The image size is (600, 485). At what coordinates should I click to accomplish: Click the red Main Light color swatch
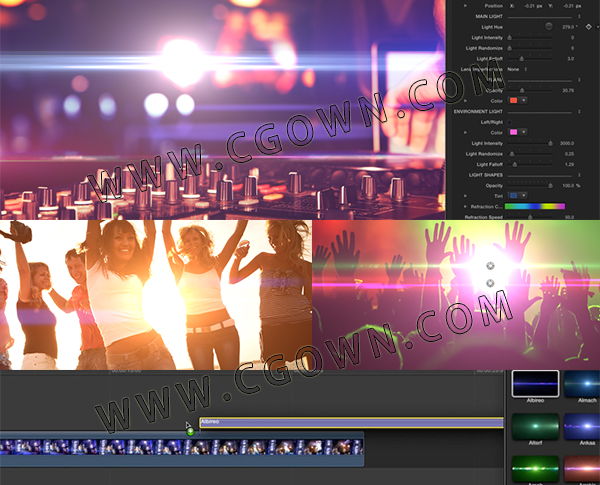point(513,100)
